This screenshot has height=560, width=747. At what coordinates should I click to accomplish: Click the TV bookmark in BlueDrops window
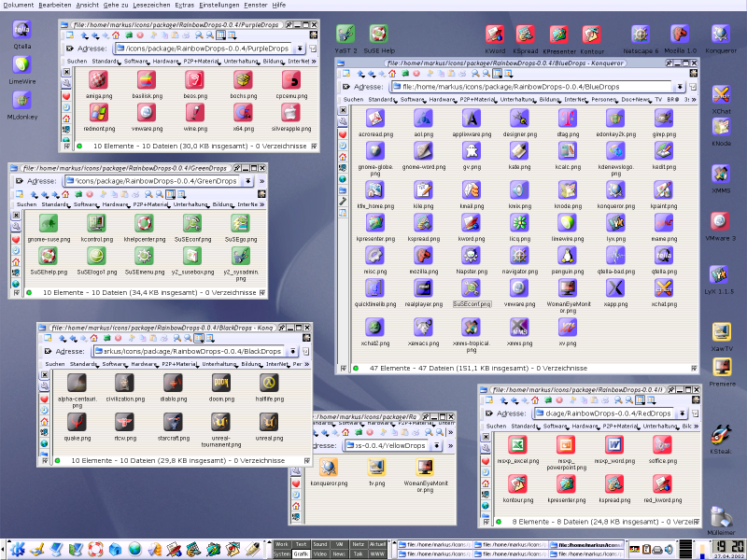[658, 100]
